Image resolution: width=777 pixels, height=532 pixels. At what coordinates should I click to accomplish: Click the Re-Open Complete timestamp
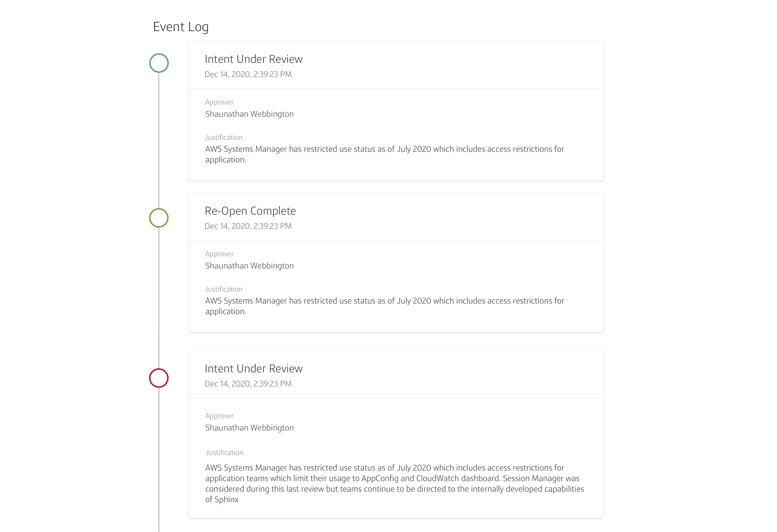(248, 226)
